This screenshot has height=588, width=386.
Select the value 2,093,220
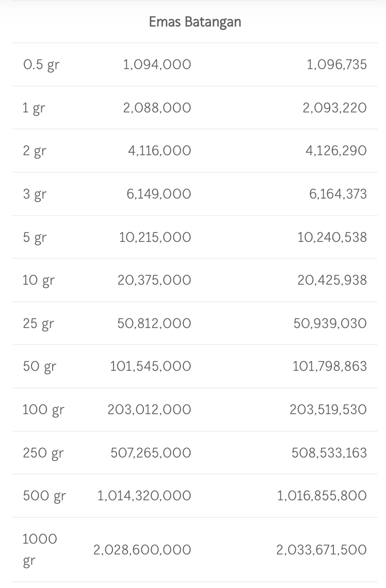(334, 108)
